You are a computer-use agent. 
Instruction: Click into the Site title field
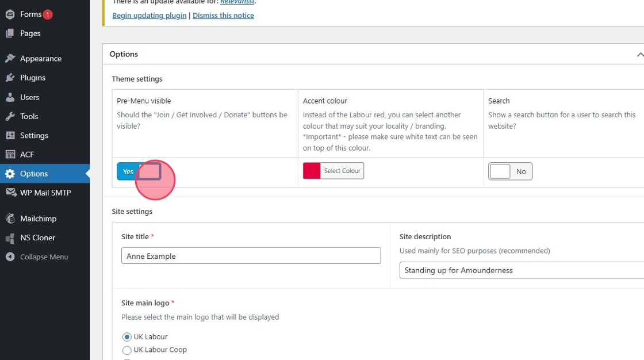pyautogui.click(x=251, y=256)
